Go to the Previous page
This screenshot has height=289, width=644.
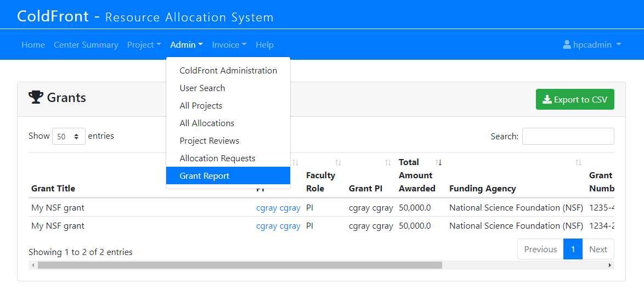[x=540, y=249]
